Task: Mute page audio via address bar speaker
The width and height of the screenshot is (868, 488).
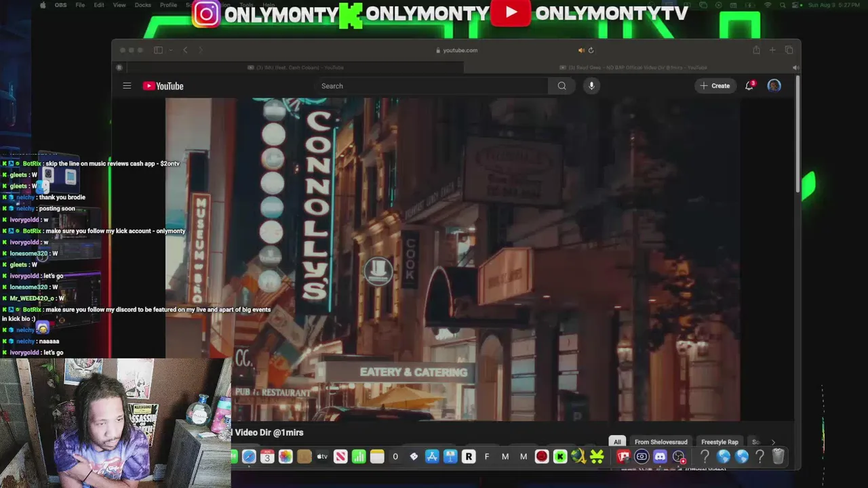Action: (x=581, y=50)
